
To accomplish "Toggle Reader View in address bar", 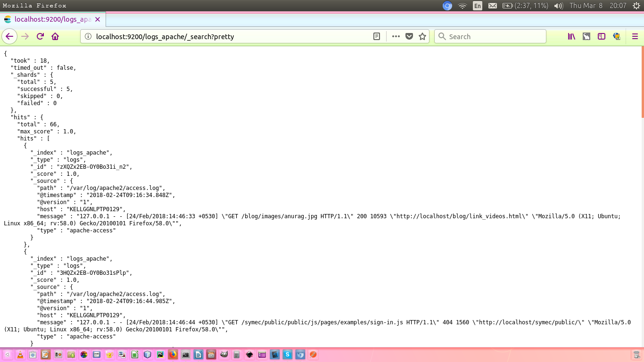I will tap(377, 36).
